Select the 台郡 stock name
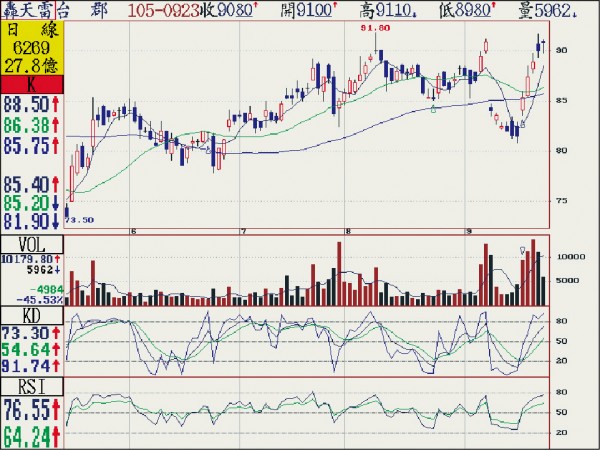Screen dimensions: 600x450 (x=82, y=10)
